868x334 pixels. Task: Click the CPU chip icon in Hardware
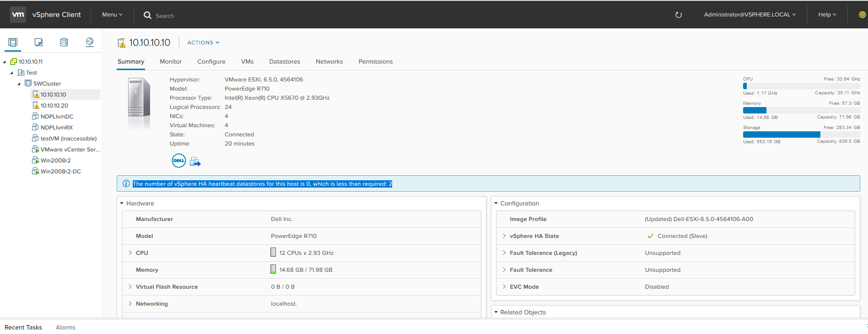pyautogui.click(x=273, y=253)
